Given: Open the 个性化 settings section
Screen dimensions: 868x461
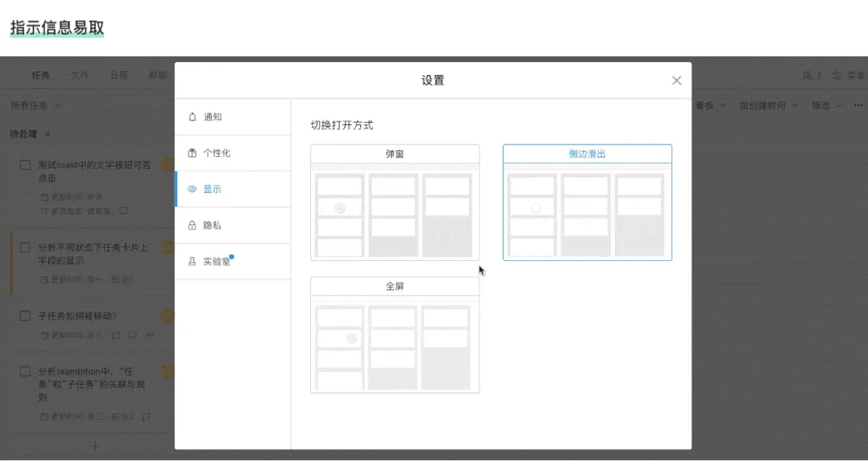Looking at the screenshot, I should [232, 153].
